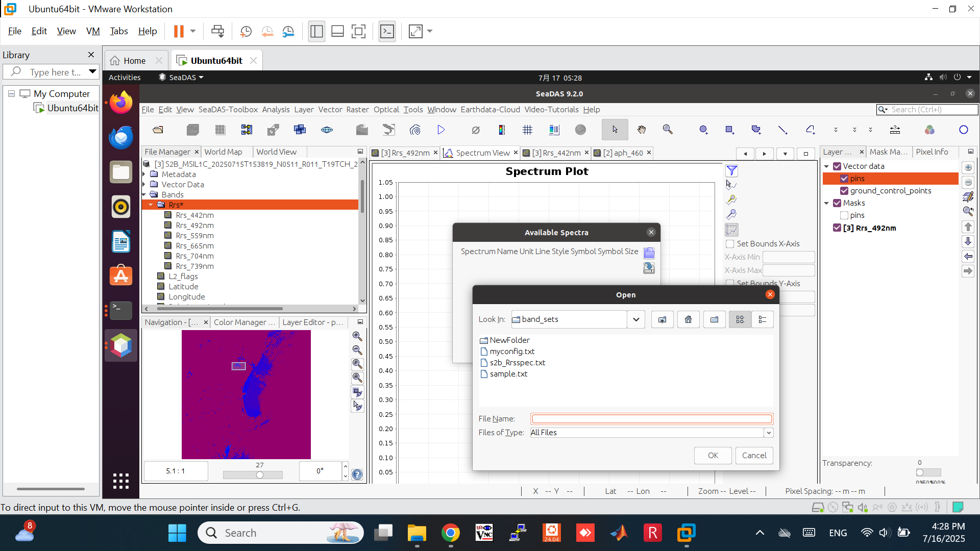Collapse Vector data group in Layer Manager
The image size is (980, 551).
(x=826, y=166)
